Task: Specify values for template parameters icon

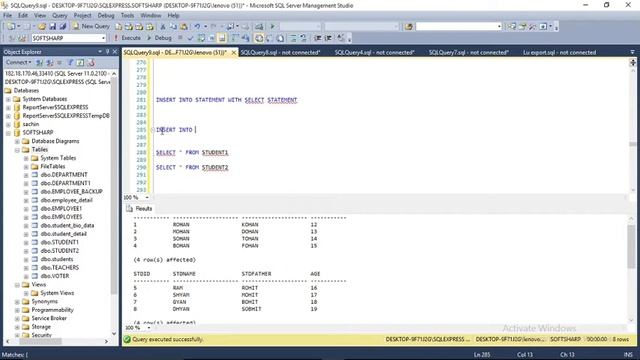Action: (341, 38)
